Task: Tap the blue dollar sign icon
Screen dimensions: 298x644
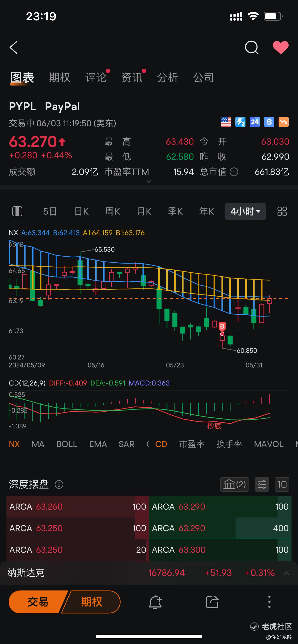Action: coord(269,122)
